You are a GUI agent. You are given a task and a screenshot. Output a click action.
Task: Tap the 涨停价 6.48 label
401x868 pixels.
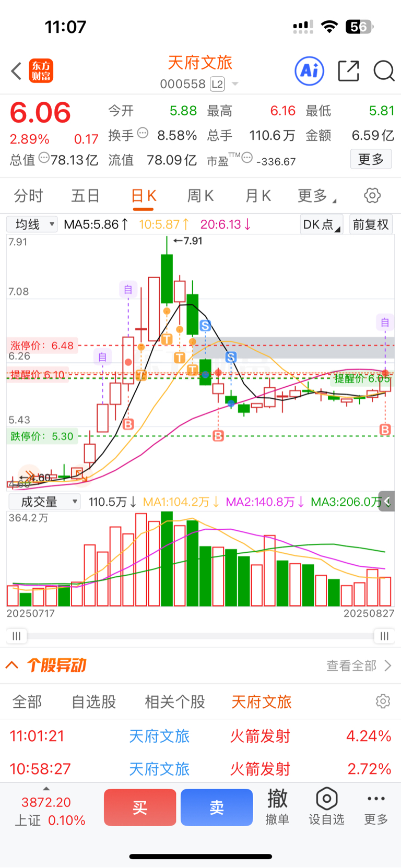coord(42,346)
